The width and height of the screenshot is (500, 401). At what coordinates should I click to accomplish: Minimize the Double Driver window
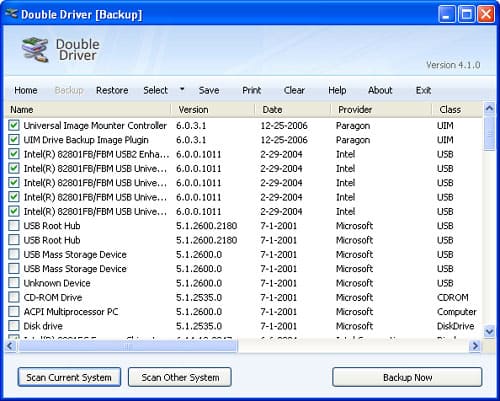(x=446, y=14)
